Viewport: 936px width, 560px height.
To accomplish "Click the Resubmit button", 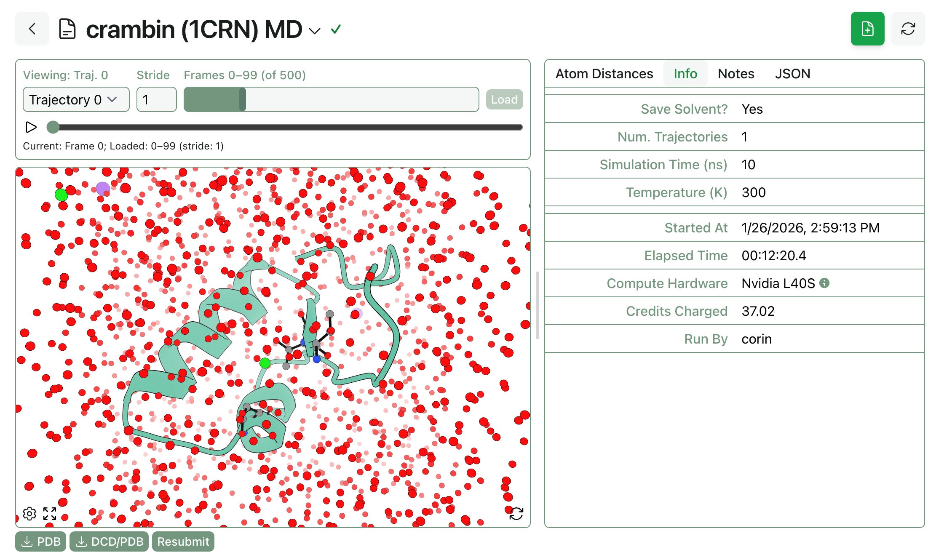I will point(183,541).
